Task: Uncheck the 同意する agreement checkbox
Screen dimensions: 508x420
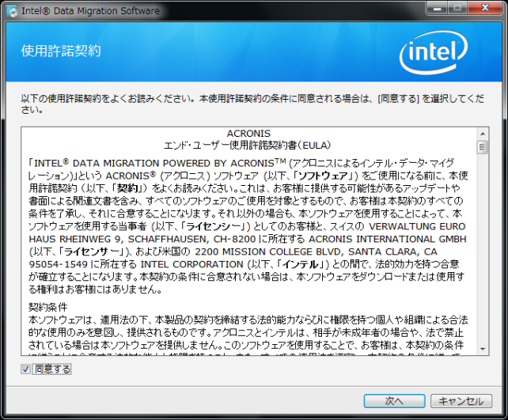Action: [x=25, y=369]
